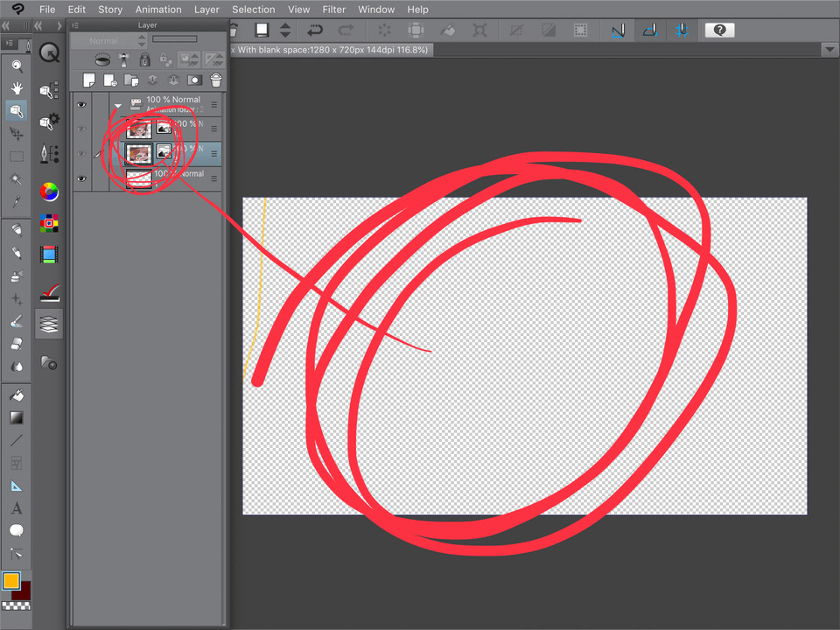Create a new raster layer
Screen dimensions: 840x630
[88, 80]
